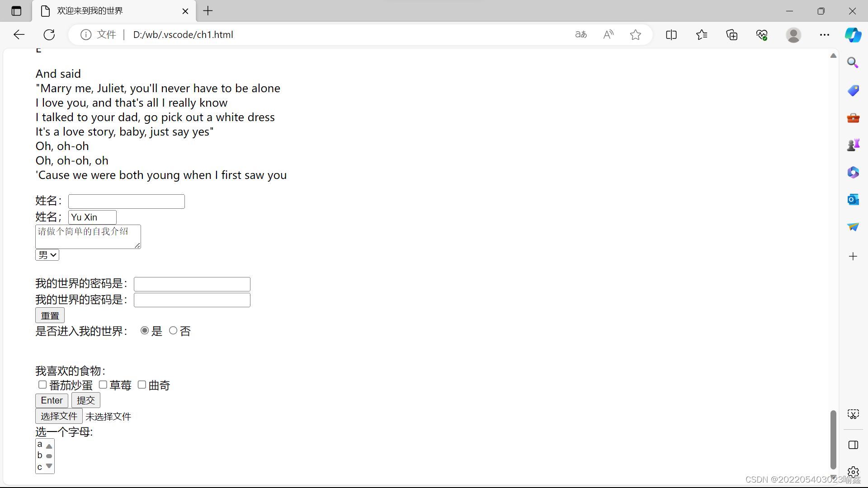Click the Read aloud icon
This screenshot has height=488, width=868.
[x=608, y=35]
